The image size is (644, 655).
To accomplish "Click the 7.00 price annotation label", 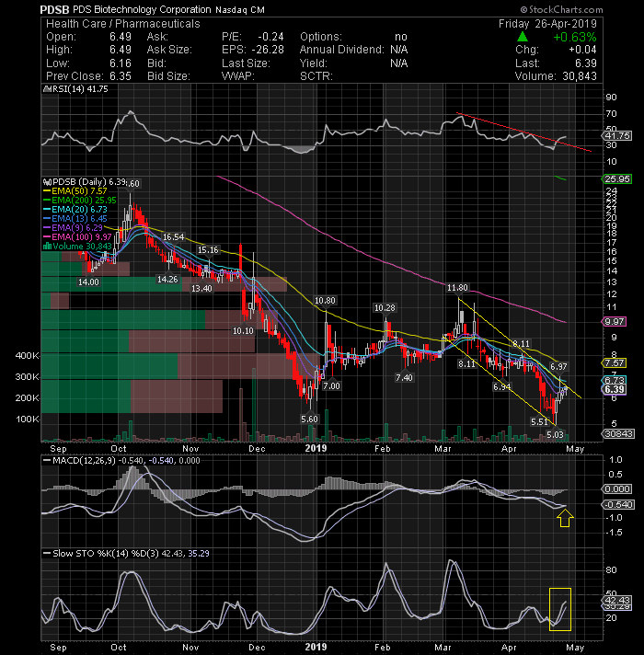I will [331, 386].
